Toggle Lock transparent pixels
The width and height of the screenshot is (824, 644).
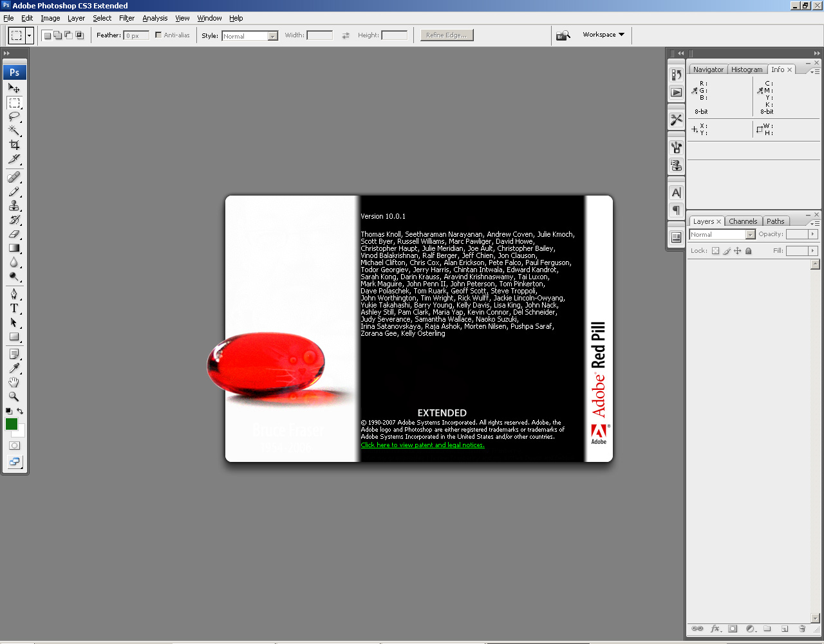[715, 251]
